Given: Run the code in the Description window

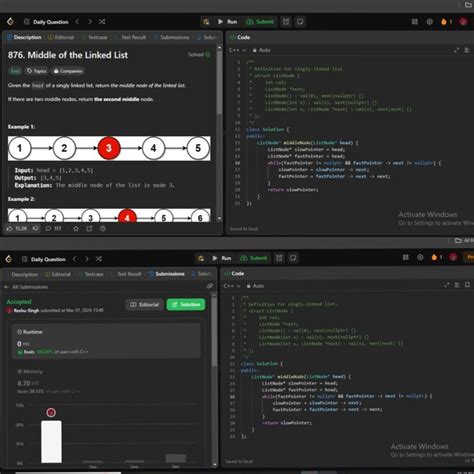Looking at the screenshot, I should [x=227, y=22].
